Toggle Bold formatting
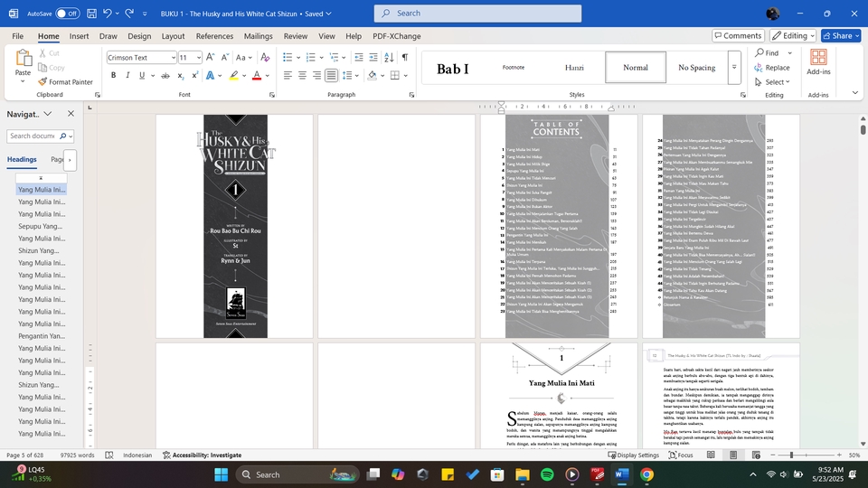868x488 pixels. coord(114,75)
